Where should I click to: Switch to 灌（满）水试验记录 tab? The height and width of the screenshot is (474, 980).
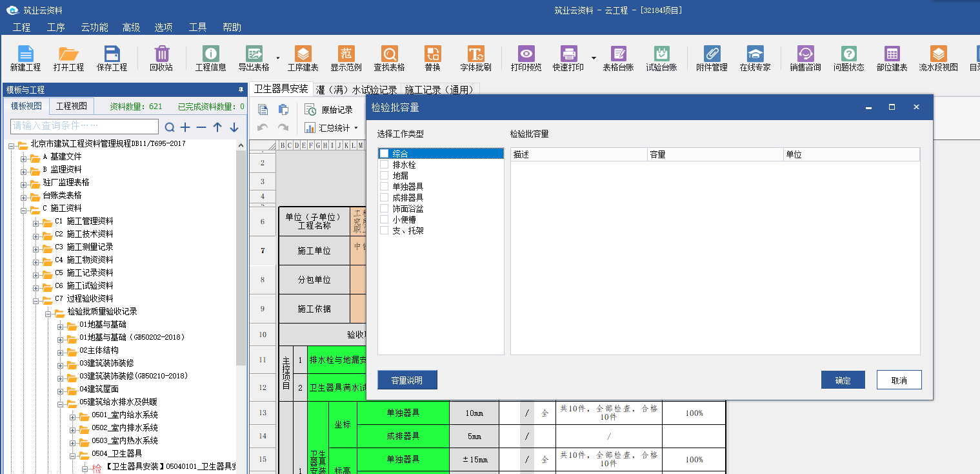357,90
